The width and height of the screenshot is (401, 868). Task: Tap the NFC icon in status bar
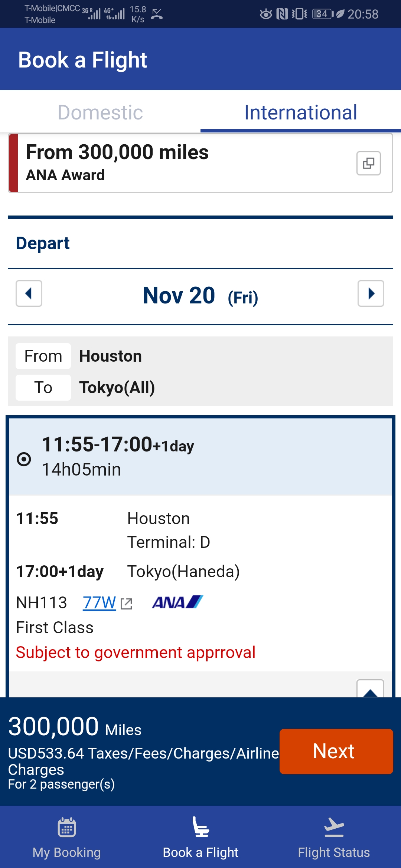pos(282,14)
